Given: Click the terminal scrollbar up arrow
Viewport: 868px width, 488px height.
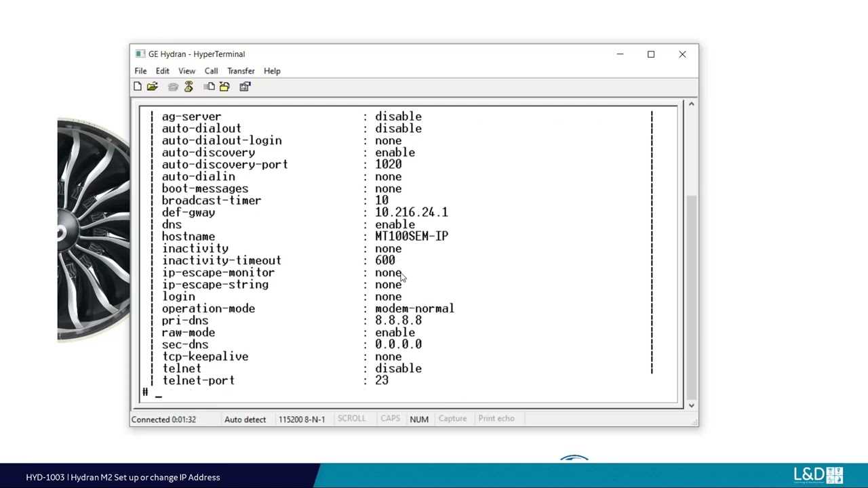Looking at the screenshot, I should tap(691, 104).
